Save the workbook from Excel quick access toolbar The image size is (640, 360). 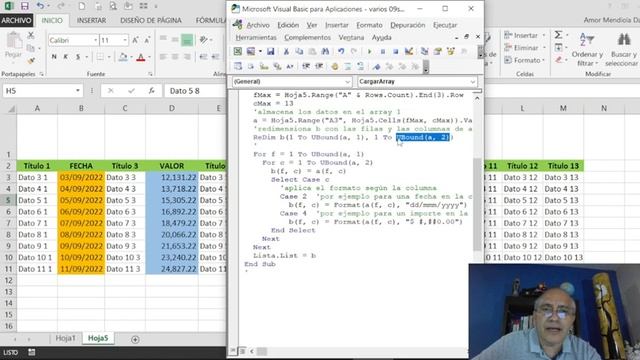pyautogui.click(x=24, y=6)
